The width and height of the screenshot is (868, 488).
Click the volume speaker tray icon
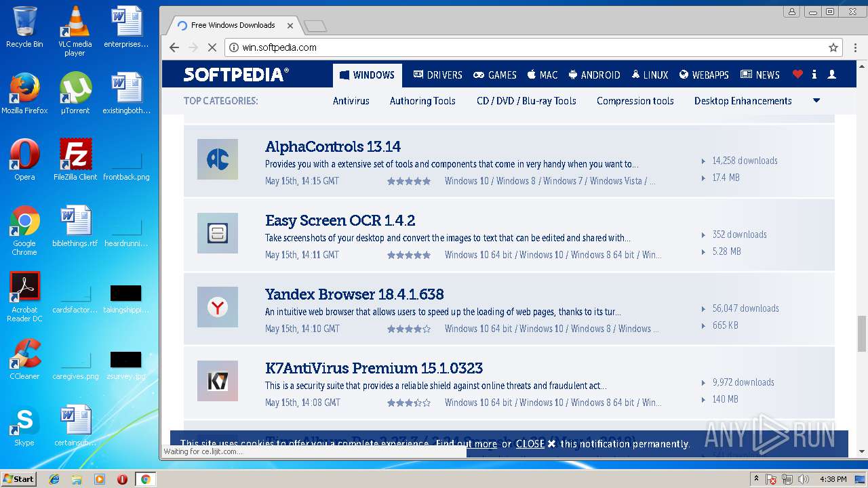804,479
